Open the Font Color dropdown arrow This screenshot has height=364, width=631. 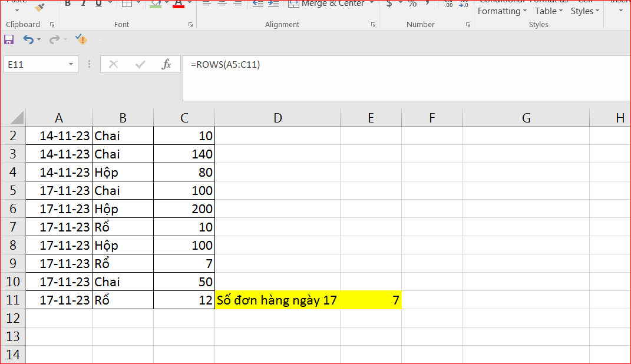point(190,3)
